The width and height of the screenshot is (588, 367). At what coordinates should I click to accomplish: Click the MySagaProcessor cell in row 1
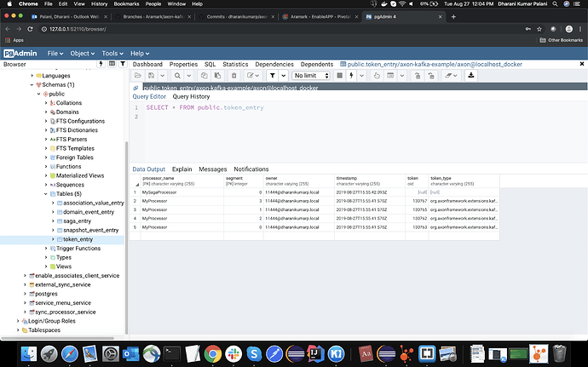coord(182,192)
